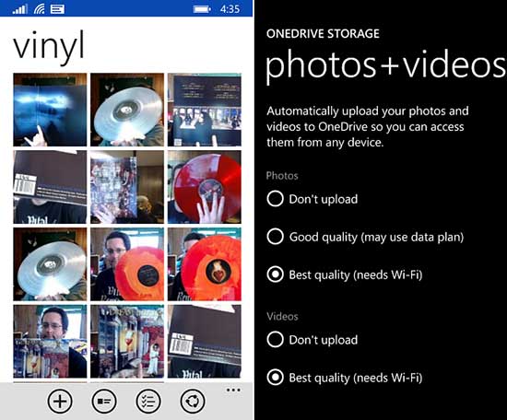Tap the vinyl album title
Image resolution: width=507 pixels, height=420 pixels.
point(49,47)
